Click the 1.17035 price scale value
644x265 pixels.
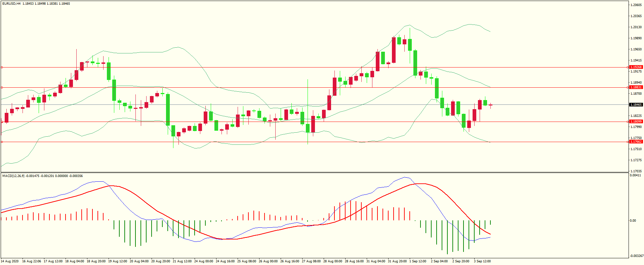click(636, 171)
